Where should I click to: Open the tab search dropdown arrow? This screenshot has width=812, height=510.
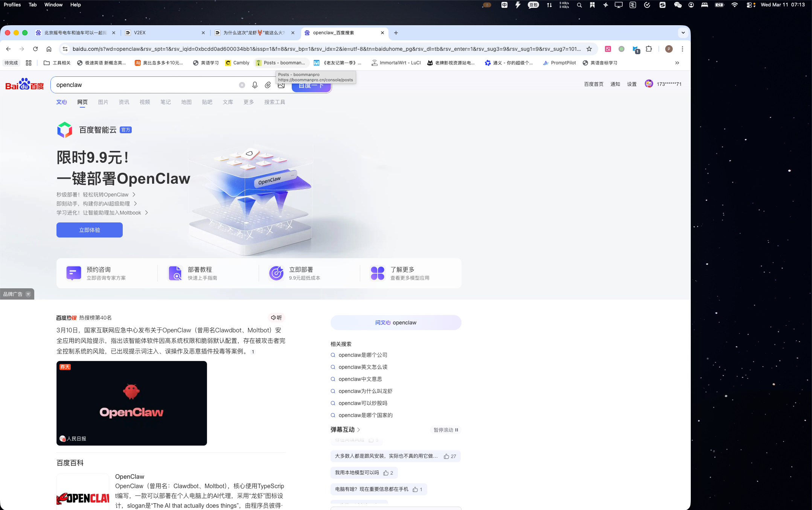click(x=683, y=33)
